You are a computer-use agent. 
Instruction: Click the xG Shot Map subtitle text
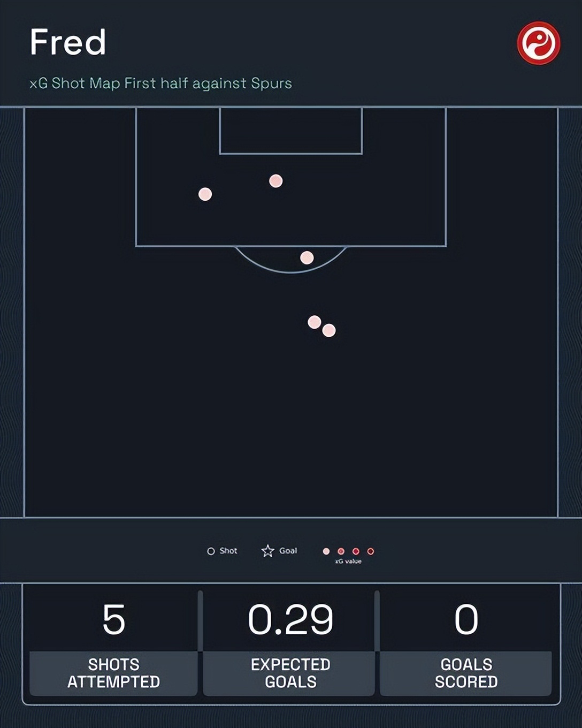pyautogui.click(x=160, y=84)
